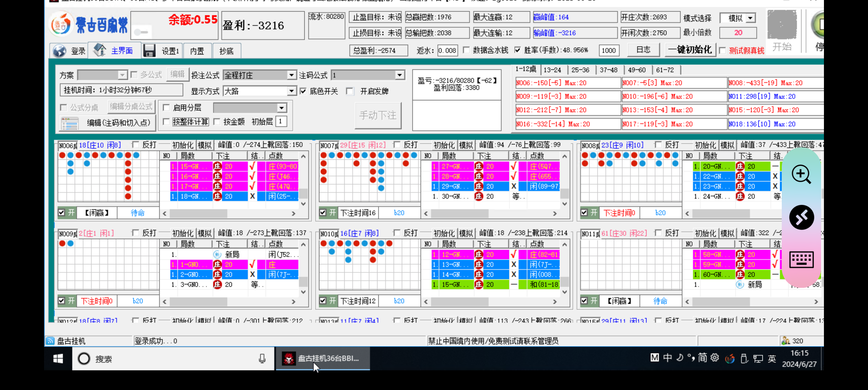The image size is (868, 390).
Task: Click the 主界面 home icon
Action: tap(100, 50)
